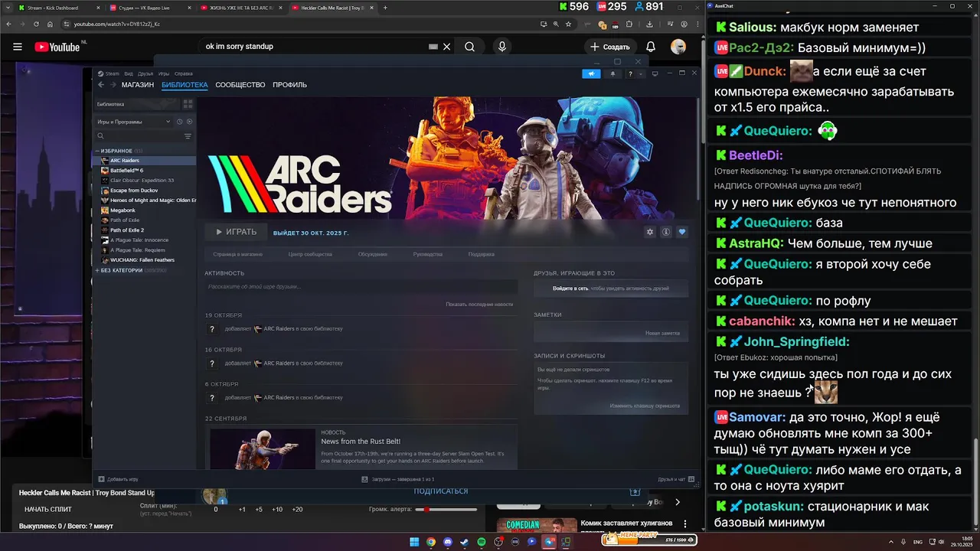Open the Руководства link
Viewport: 980px width, 551px height.
click(428, 254)
